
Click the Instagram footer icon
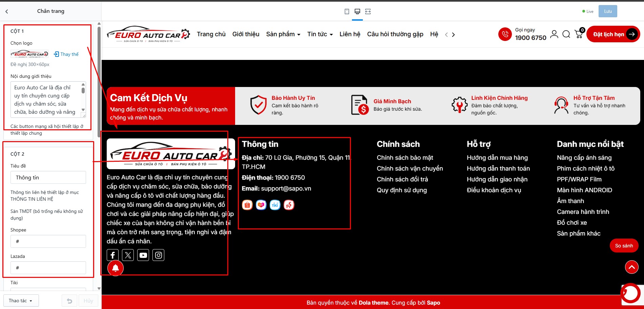[x=159, y=255]
